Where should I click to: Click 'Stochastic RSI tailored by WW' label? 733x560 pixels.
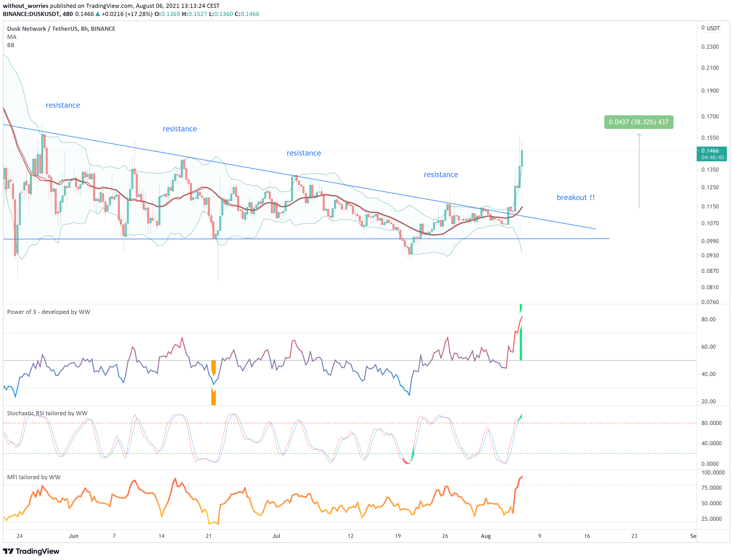[x=47, y=413]
